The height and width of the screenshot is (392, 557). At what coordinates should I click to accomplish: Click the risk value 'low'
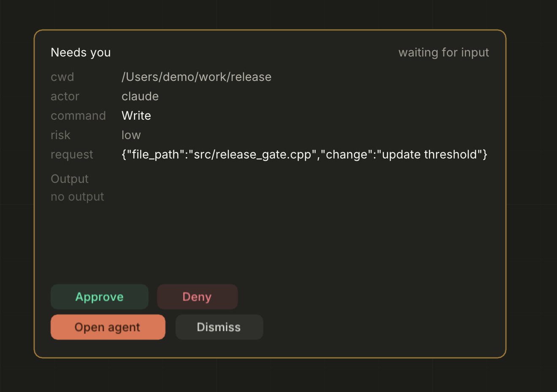131,135
